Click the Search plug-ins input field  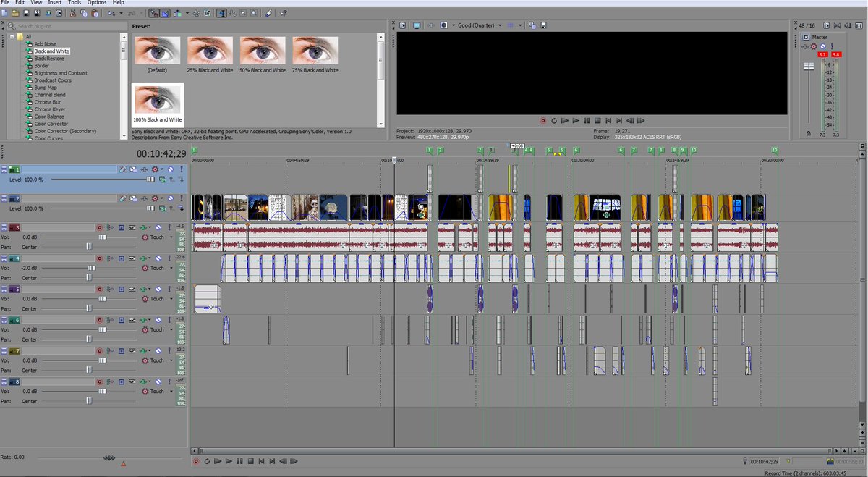click(x=69, y=26)
